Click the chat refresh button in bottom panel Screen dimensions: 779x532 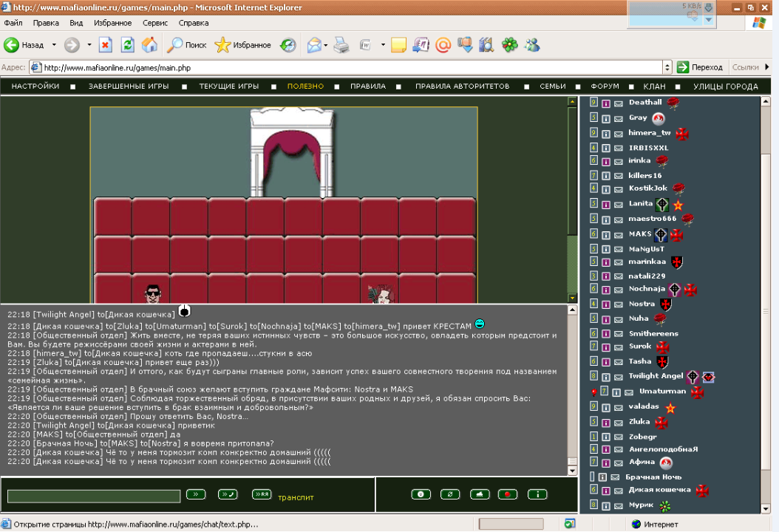(449, 494)
